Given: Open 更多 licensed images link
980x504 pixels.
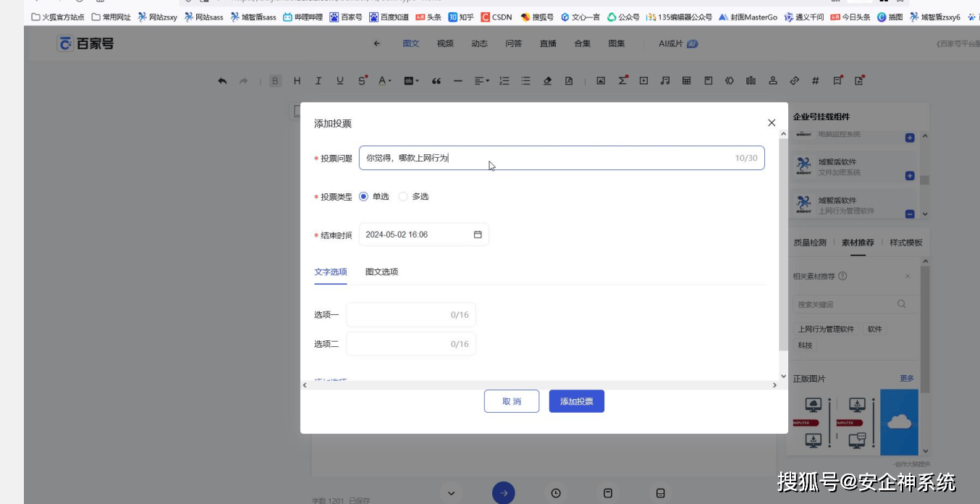Looking at the screenshot, I should click(907, 379).
